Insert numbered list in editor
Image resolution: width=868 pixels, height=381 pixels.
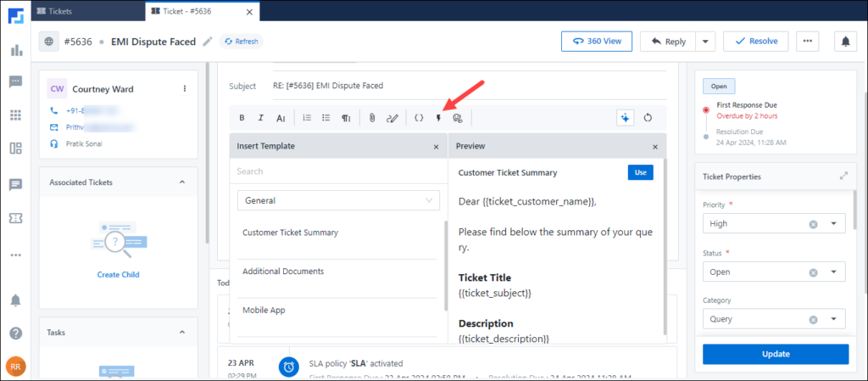point(307,117)
